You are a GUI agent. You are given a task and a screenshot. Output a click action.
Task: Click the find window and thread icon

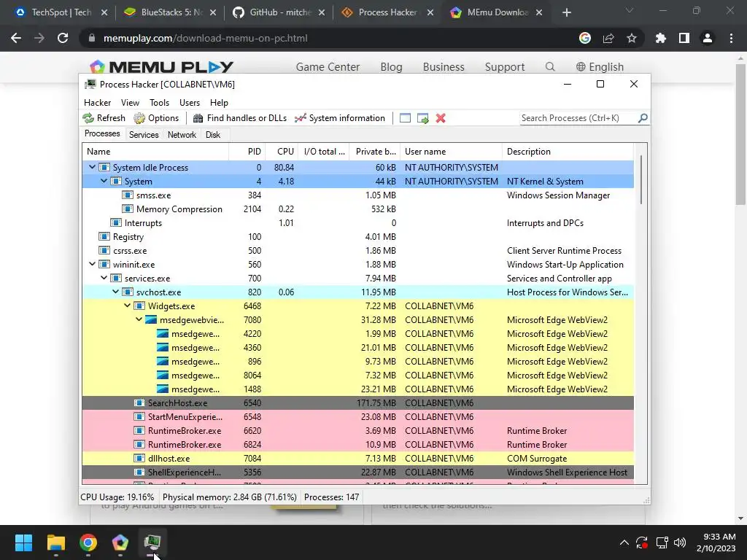(422, 118)
